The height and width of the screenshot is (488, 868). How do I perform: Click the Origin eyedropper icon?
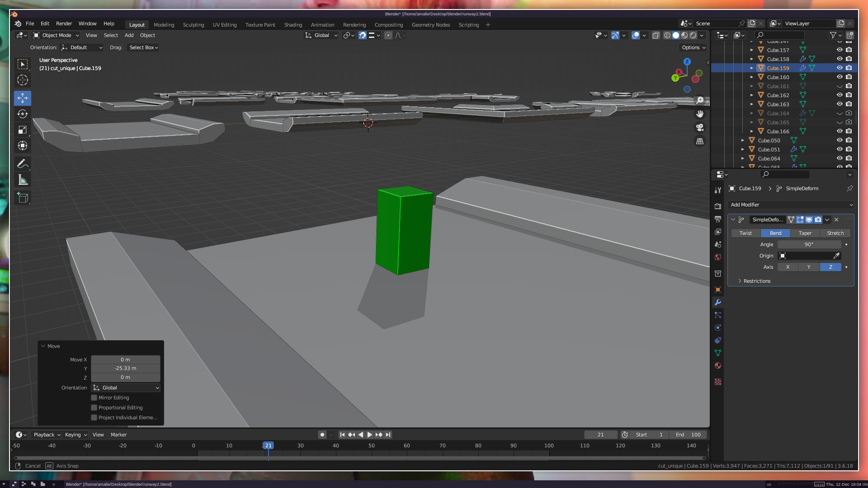pos(836,256)
